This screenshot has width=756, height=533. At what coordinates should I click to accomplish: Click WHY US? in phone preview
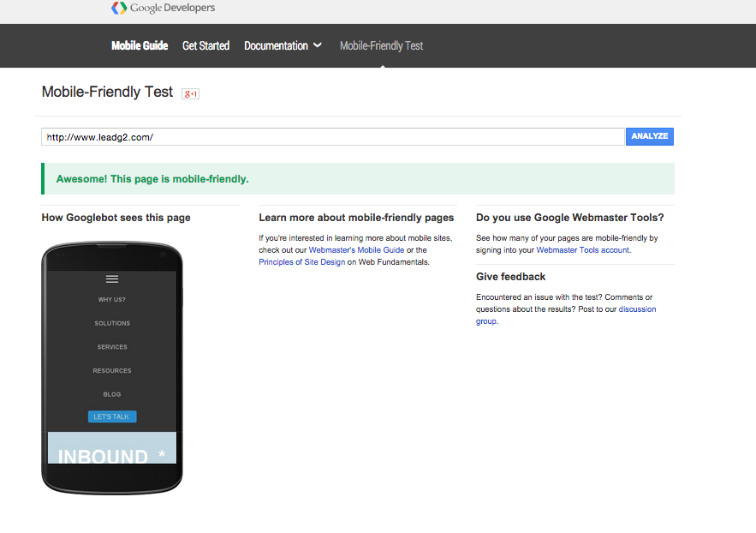(x=112, y=300)
